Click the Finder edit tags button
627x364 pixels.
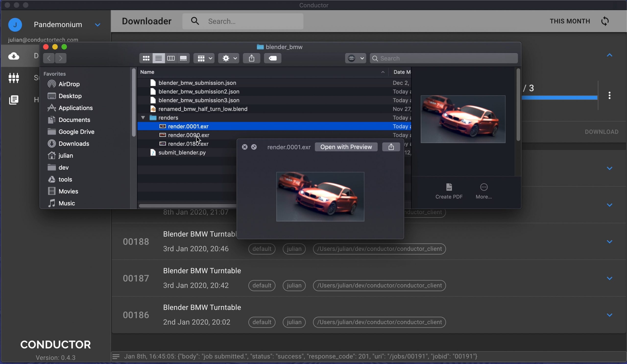coord(272,58)
